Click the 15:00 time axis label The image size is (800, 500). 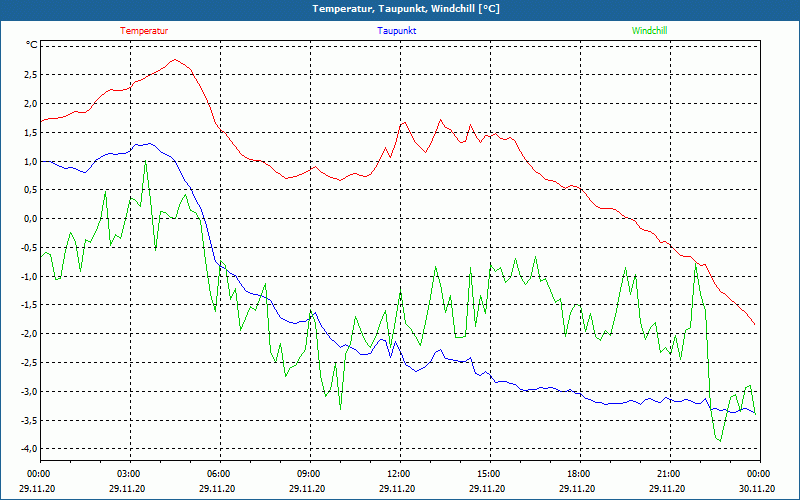click(x=488, y=474)
